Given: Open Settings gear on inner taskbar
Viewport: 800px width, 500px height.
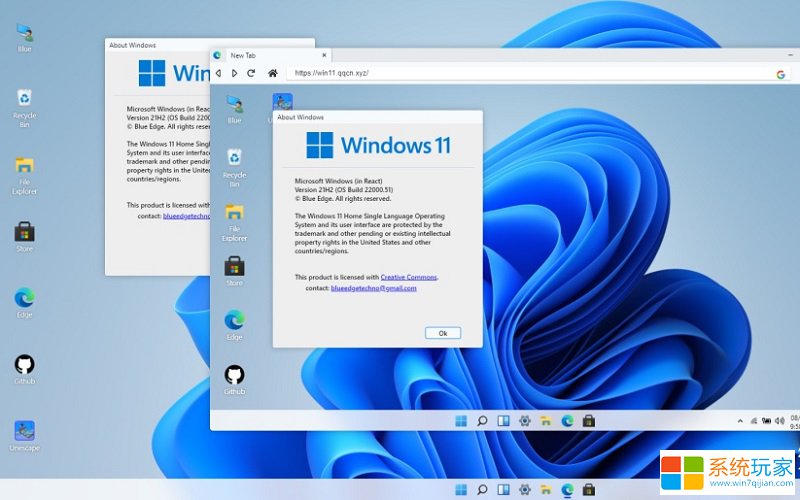Looking at the screenshot, I should click(x=524, y=421).
